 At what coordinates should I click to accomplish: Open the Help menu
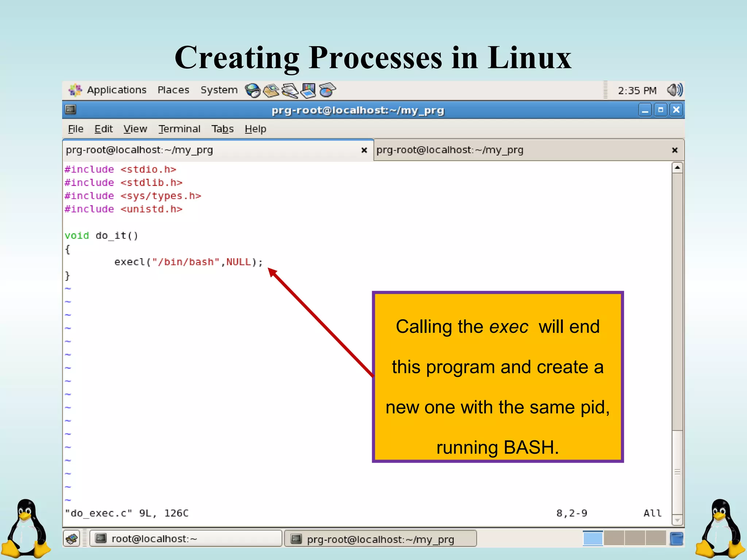point(255,129)
